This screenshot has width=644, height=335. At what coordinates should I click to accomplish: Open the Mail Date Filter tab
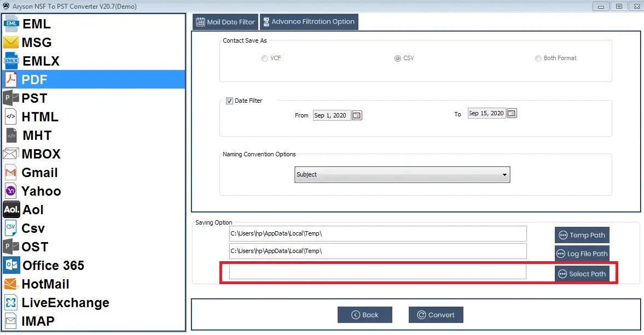pyautogui.click(x=225, y=22)
